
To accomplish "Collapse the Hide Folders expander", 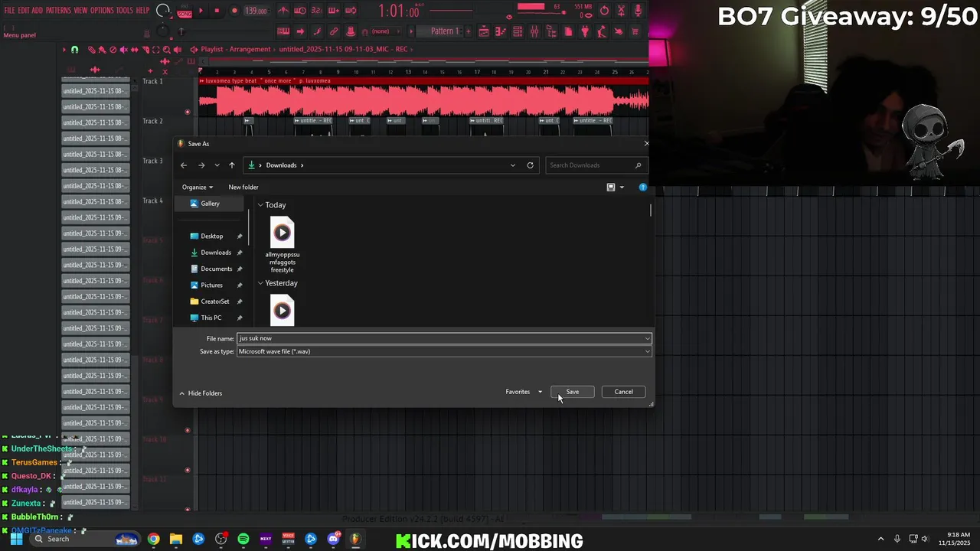I will click(201, 393).
